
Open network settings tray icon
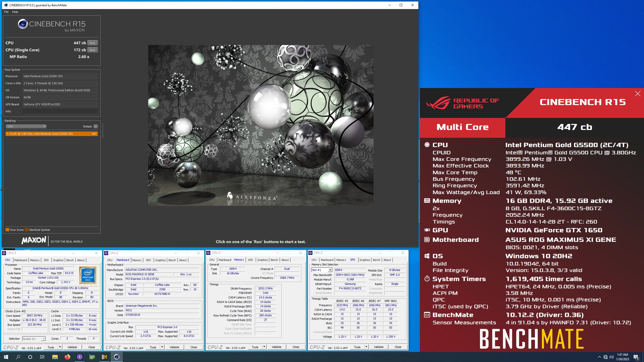(x=606, y=357)
